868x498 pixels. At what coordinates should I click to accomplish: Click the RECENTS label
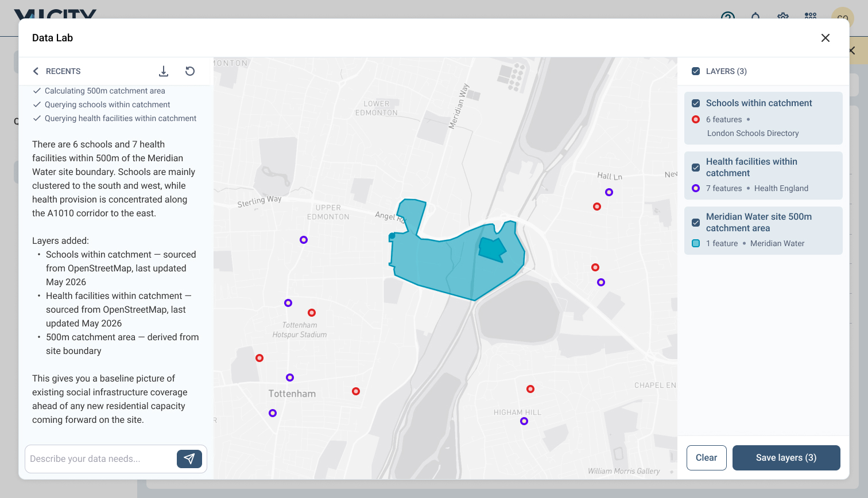click(63, 71)
